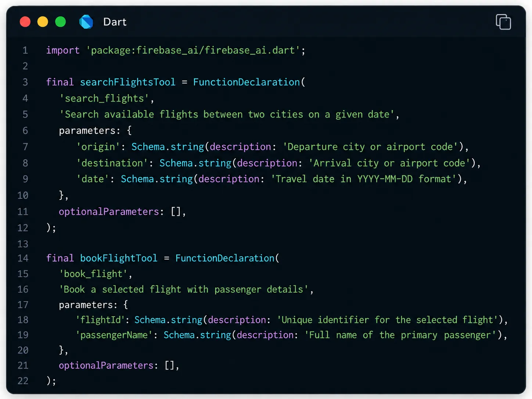Viewport: 532px width, 399px height.
Task: Click the green maximize window dot
Action: 60,22
